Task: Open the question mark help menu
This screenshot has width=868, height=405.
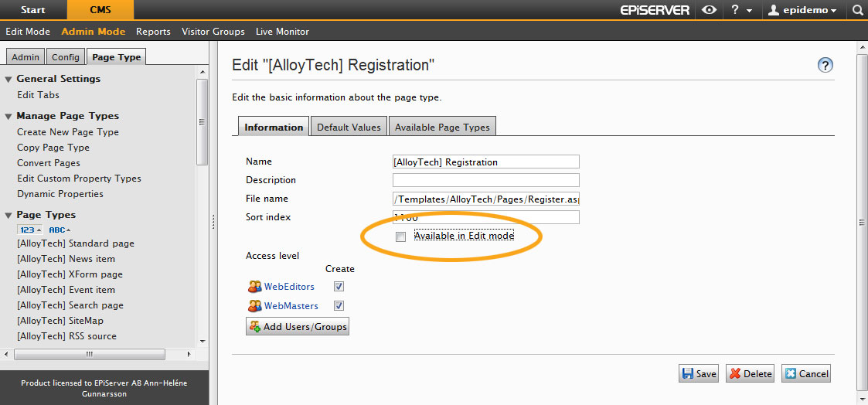Action: [740, 10]
